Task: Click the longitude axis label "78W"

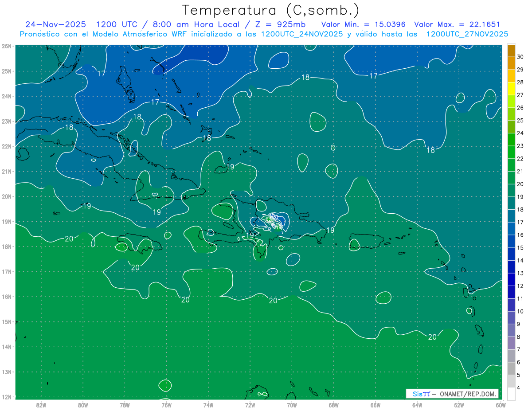Action: click(125, 405)
